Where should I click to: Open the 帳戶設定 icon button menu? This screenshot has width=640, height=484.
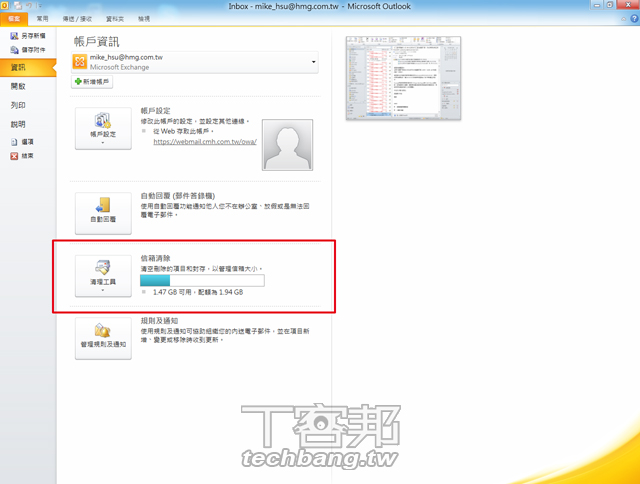[x=103, y=129]
